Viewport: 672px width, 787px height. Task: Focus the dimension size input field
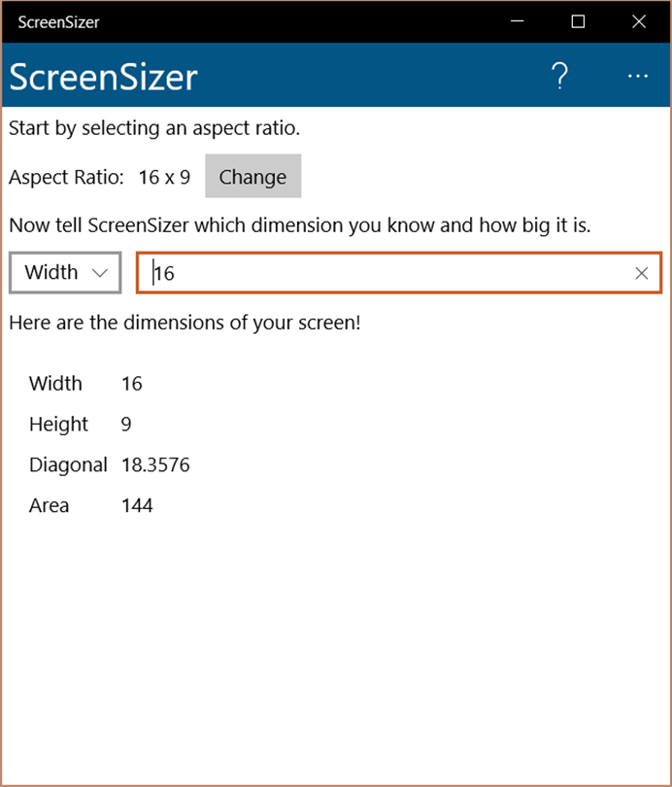pos(388,274)
